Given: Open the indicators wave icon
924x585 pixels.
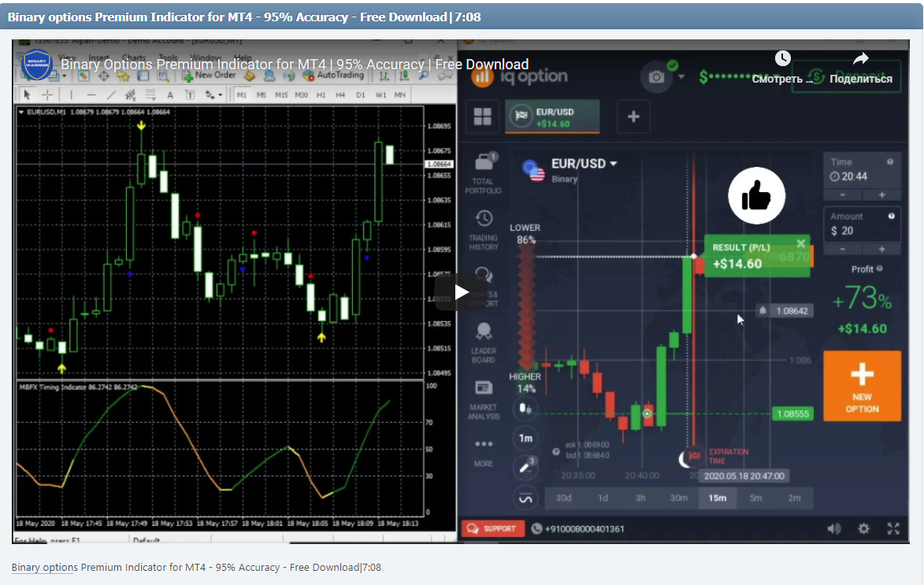Looking at the screenshot, I should pos(525,498).
